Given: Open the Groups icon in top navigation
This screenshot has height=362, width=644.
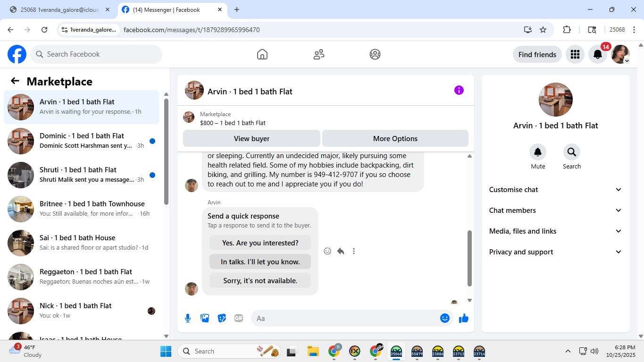Looking at the screenshot, I should [375, 54].
